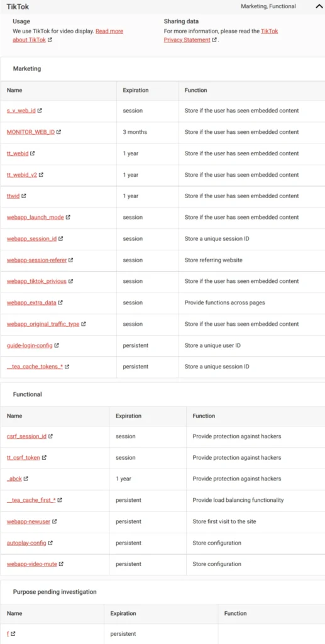325x644 pixels.
Task: Open the __tea_cache_tokens_* cookie link
Action: [35, 367]
